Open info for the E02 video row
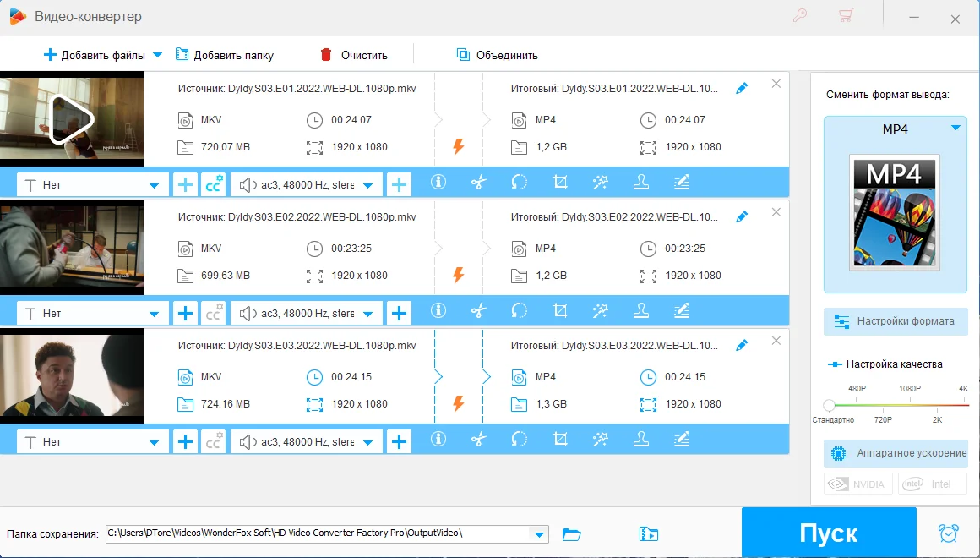 pyautogui.click(x=438, y=310)
